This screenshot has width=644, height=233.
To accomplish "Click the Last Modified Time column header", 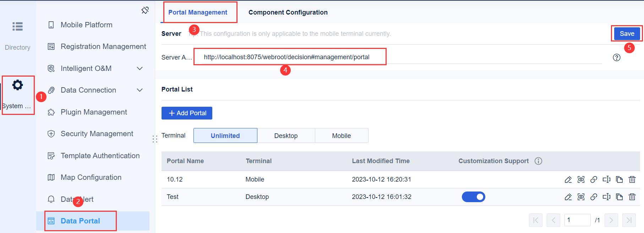I will tap(381, 161).
